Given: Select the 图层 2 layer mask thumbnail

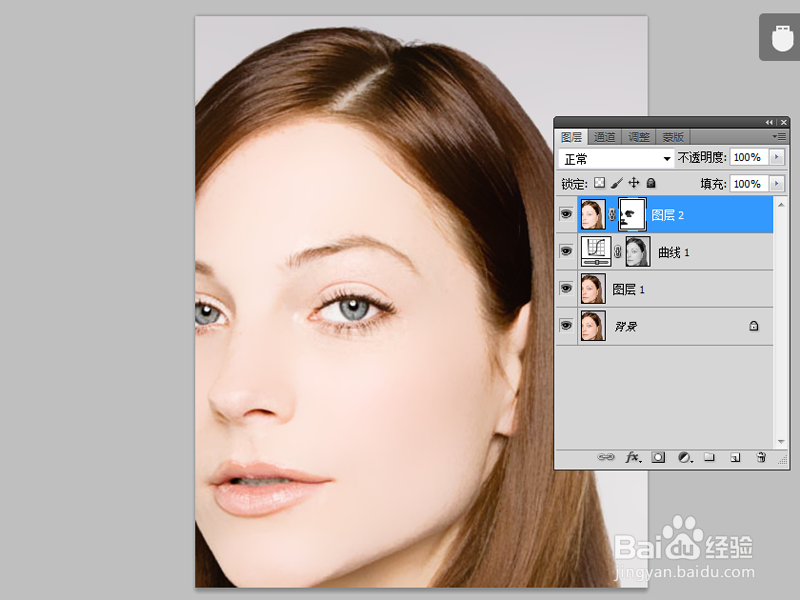Looking at the screenshot, I should click(632, 215).
